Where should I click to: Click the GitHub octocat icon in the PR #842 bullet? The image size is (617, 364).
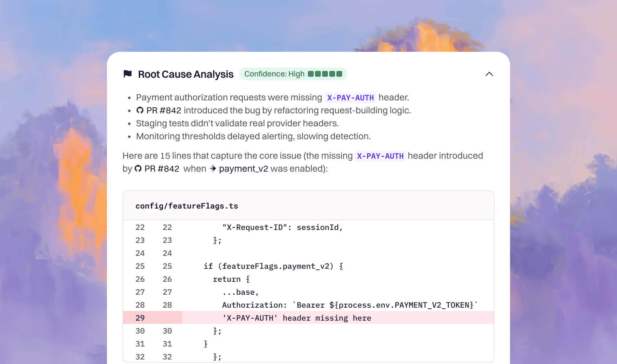(x=139, y=110)
